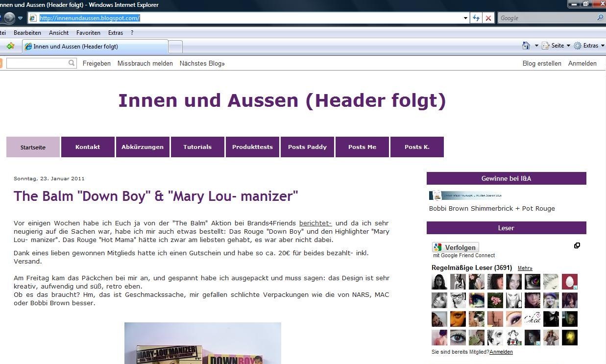Open the Ansicht menu
The height and width of the screenshot is (364, 606).
click(59, 33)
